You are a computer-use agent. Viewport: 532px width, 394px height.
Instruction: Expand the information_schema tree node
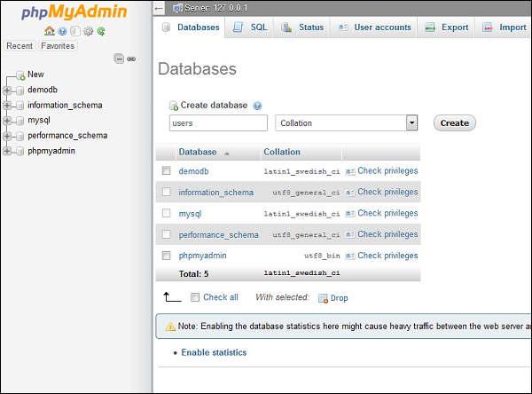[8, 105]
